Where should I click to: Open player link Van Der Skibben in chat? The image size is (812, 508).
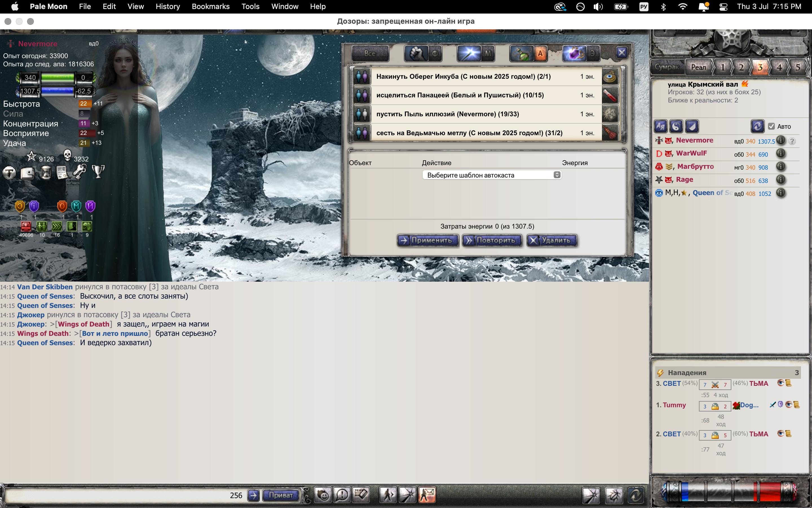pos(45,286)
